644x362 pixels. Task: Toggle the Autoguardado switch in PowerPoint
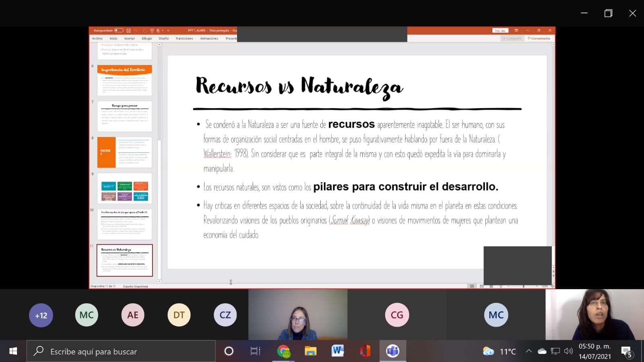[119, 31]
